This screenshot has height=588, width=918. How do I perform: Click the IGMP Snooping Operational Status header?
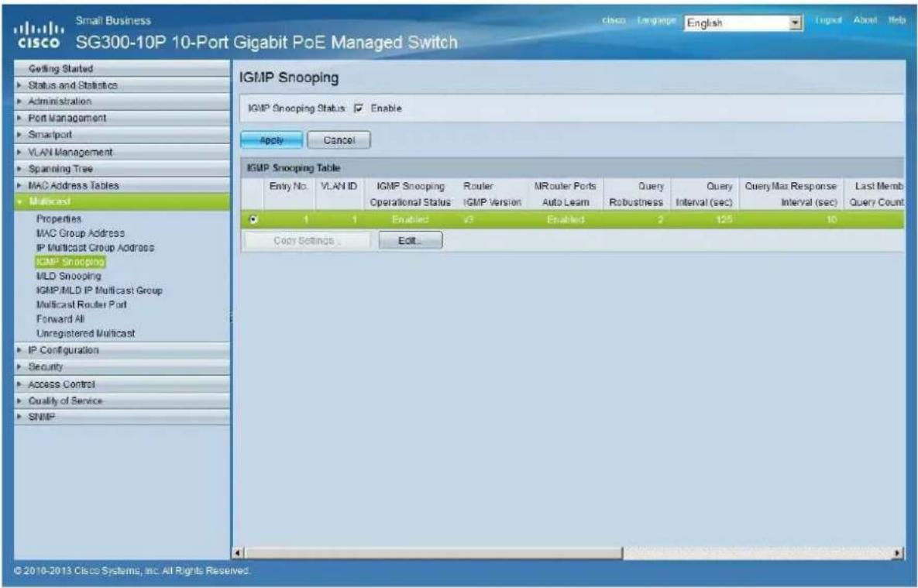tap(411, 194)
